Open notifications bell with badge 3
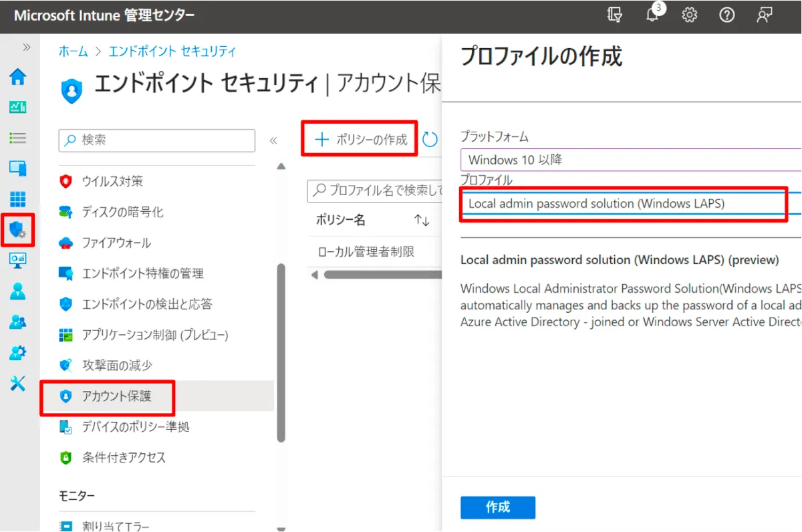 (653, 15)
